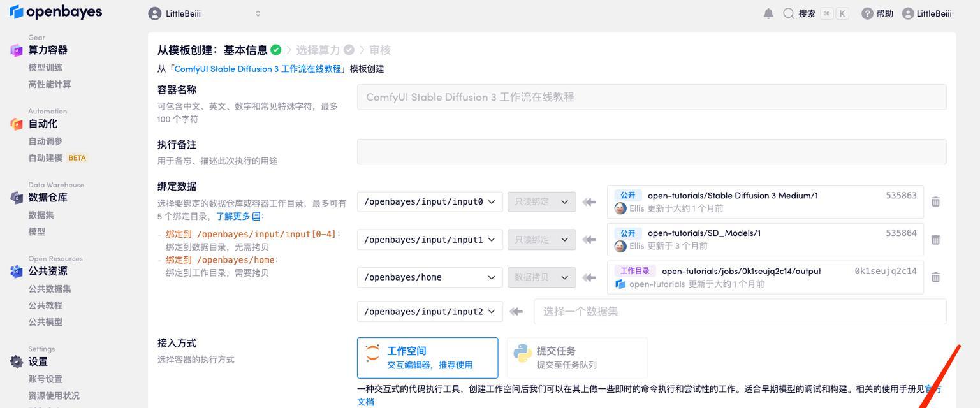This screenshot has width=980, height=408.
Task: Click Ellis avatar in Stable Diffusion 3 Medium card
Action: coord(620,208)
